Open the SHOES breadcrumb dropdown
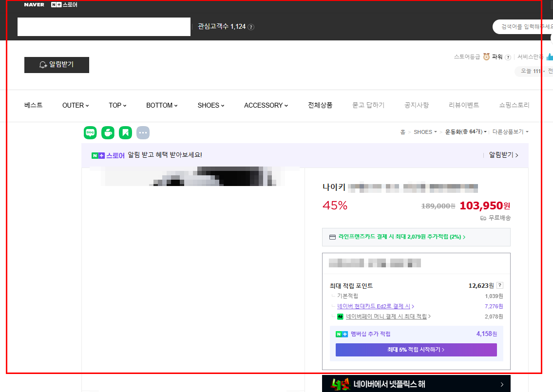The image size is (553, 392). click(425, 132)
